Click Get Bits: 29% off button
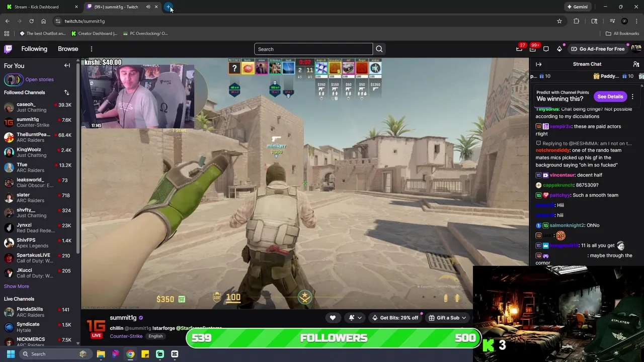 tap(395, 318)
